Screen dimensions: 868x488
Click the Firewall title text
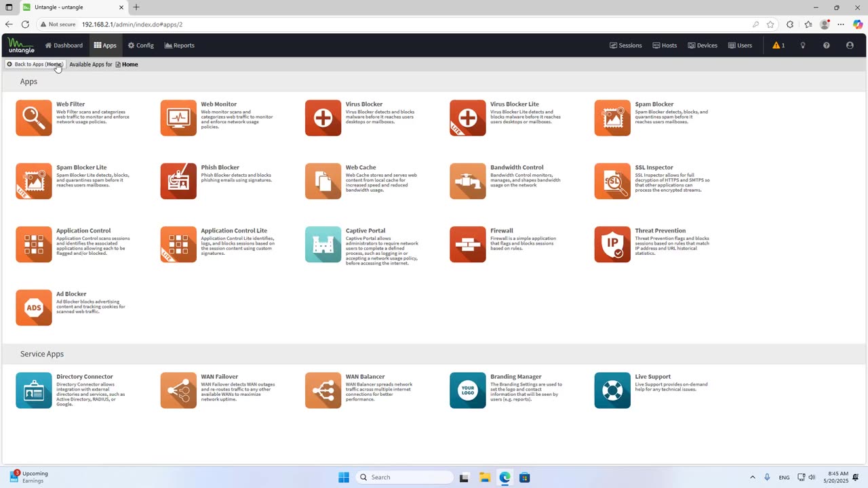(502, 230)
